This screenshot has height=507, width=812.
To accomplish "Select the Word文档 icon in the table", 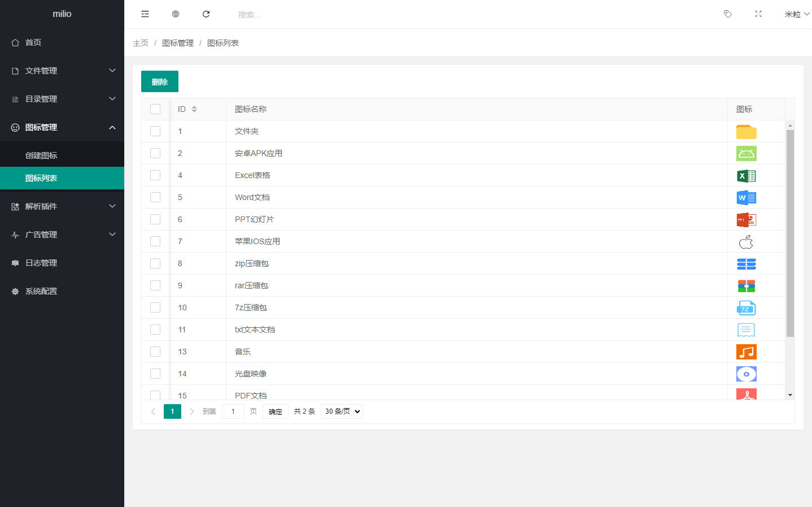I will [x=746, y=197].
